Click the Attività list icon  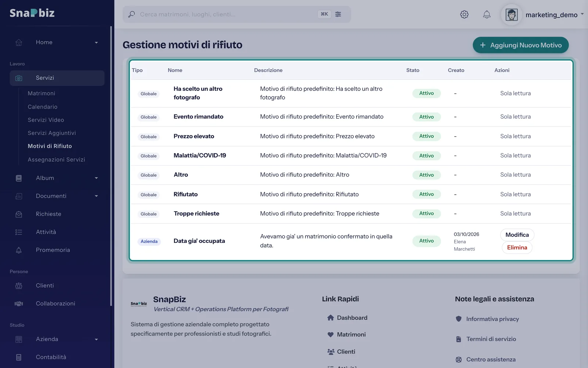[x=19, y=232]
